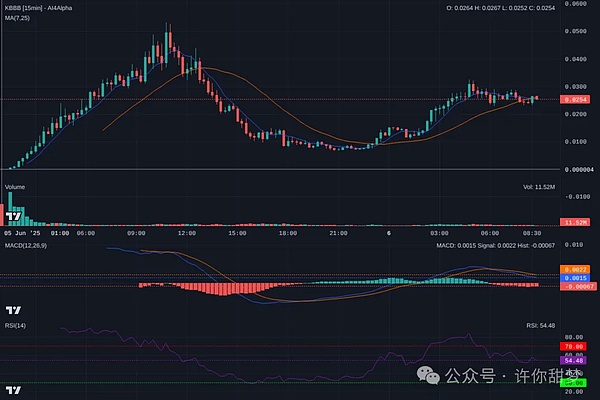Select the current price tag 0.0254
Screen dimensions: 600x400
coord(575,100)
